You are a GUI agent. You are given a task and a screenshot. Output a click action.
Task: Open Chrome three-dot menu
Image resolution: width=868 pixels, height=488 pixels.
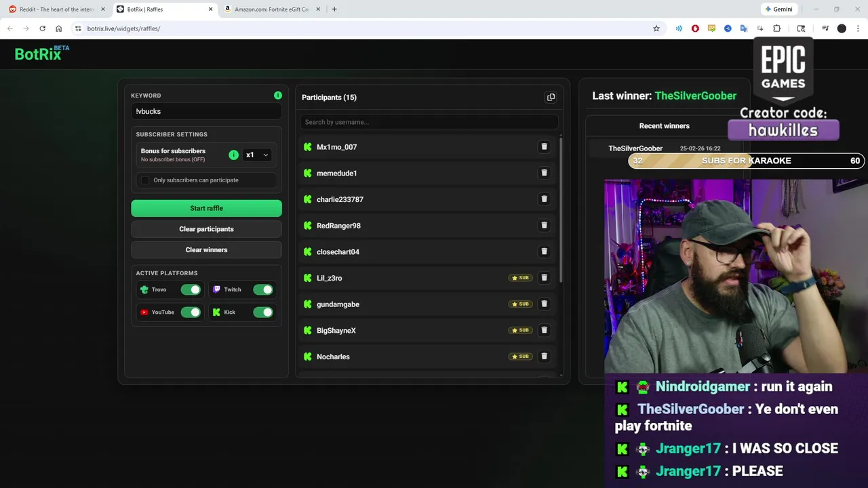[858, 28]
